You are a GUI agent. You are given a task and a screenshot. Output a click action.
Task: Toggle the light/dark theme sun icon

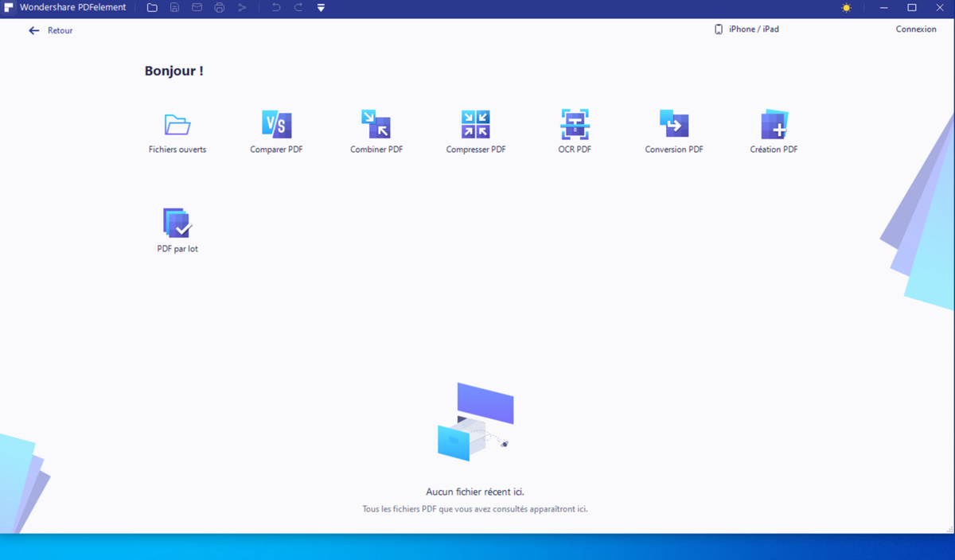click(846, 8)
